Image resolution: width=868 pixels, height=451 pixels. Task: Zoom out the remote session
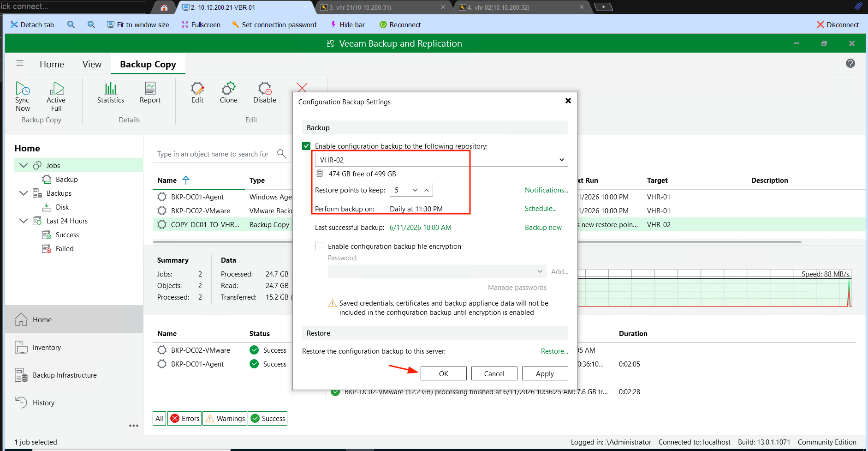click(91, 24)
